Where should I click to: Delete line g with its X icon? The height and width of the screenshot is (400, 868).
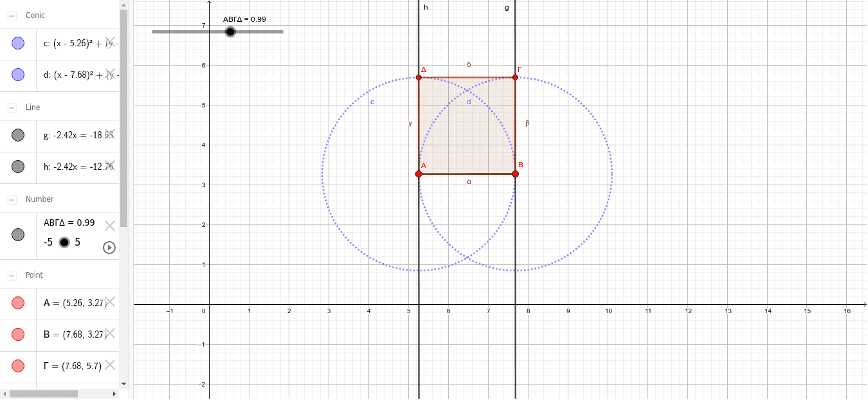110,134
